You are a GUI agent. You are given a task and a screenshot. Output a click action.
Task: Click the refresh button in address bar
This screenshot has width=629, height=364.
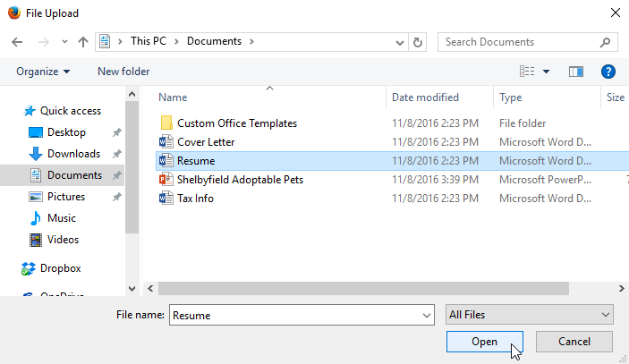418,42
